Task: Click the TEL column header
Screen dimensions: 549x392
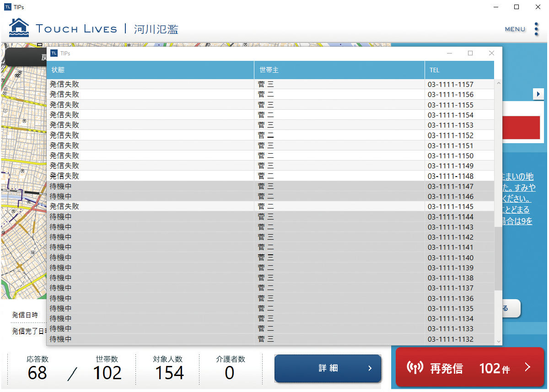Action: click(x=459, y=70)
